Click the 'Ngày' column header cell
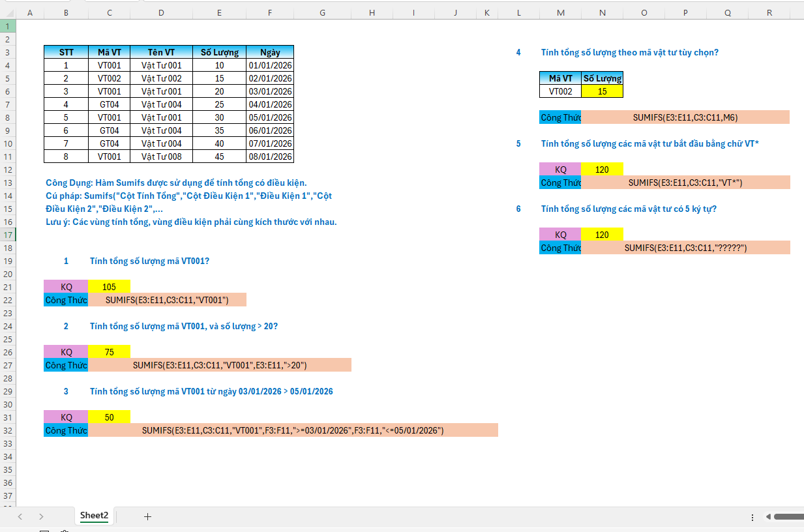This screenshot has width=804, height=532. tap(270, 52)
